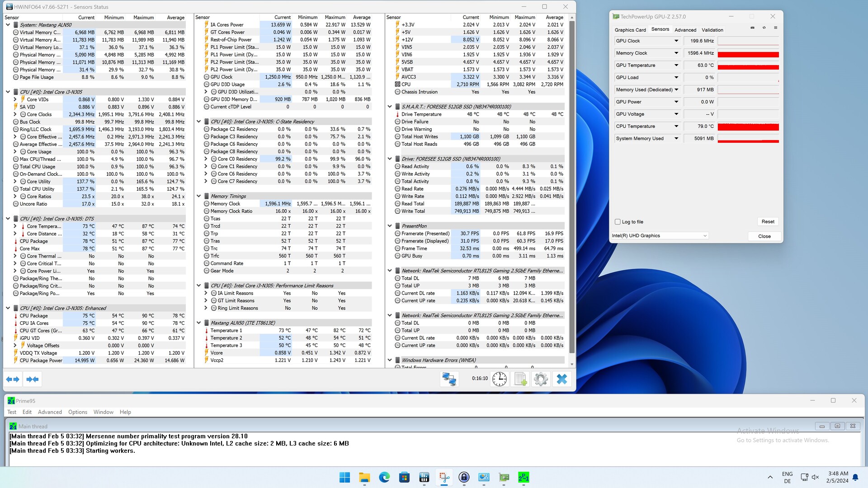Image resolution: width=868 pixels, height=488 pixels.
Task: Expand the Core Clocks tree row
Action: click(x=15, y=114)
